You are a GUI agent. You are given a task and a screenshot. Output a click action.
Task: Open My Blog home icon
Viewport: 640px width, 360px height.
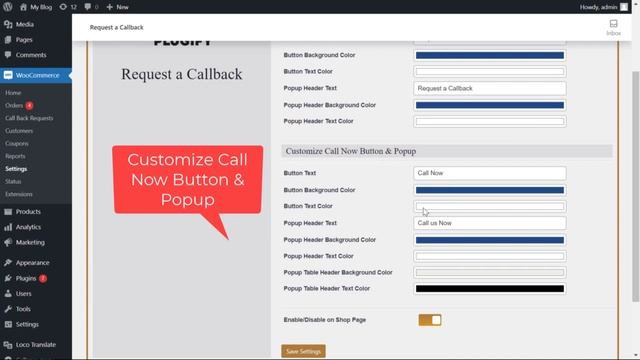pos(23,7)
